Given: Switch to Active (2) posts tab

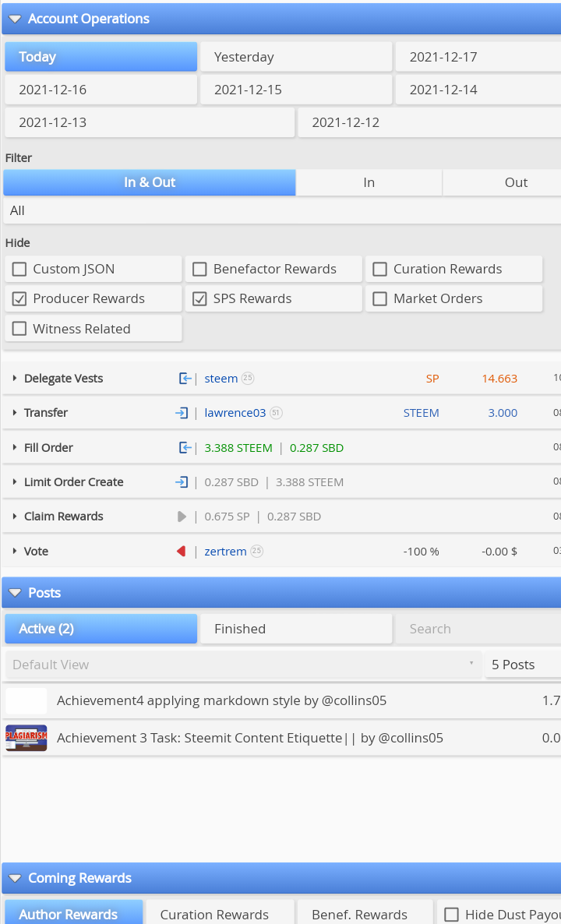Looking at the screenshot, I should tap(101, 629).
